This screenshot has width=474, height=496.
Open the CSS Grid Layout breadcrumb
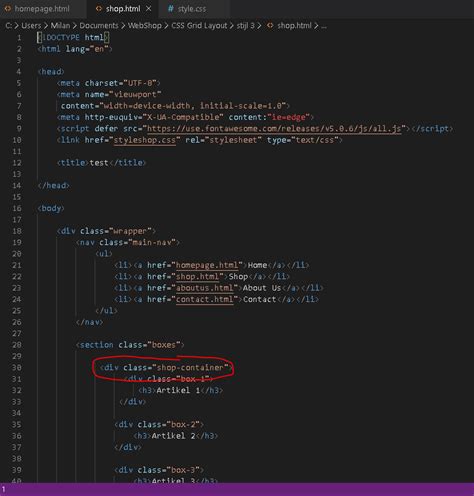click(199, 26)
